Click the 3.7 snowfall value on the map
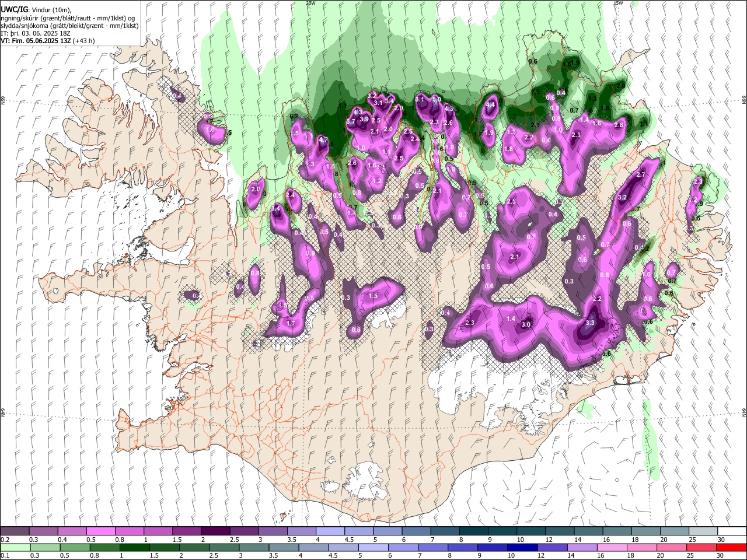Image resolution: width=747 pixels, height=560 pixels. pyautogui.click(x=351, y=121)
